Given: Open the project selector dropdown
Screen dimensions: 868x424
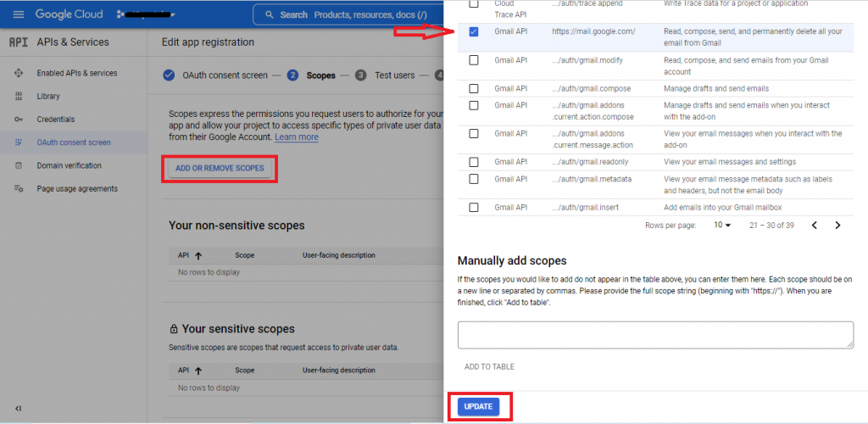Looking at the screenshot, I should pyautogui.click(x=146, y=14).
